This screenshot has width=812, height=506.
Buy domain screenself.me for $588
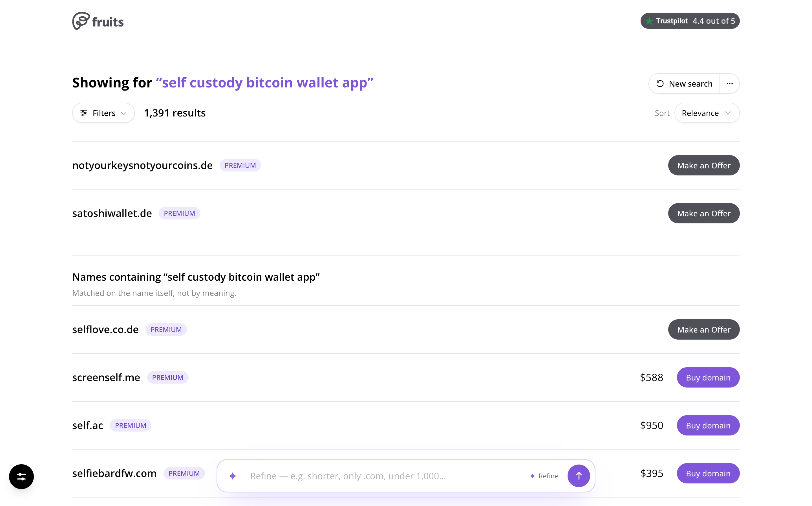click(x=708, y=377)
